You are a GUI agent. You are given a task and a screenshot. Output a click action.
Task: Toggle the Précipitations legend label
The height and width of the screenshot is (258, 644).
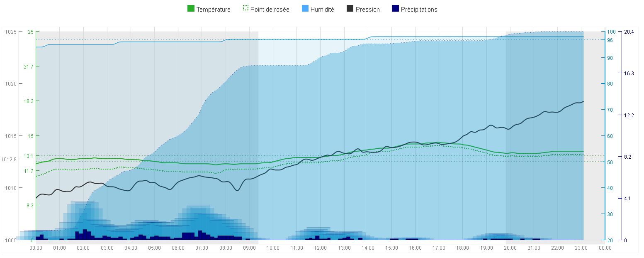click(419, 10)
